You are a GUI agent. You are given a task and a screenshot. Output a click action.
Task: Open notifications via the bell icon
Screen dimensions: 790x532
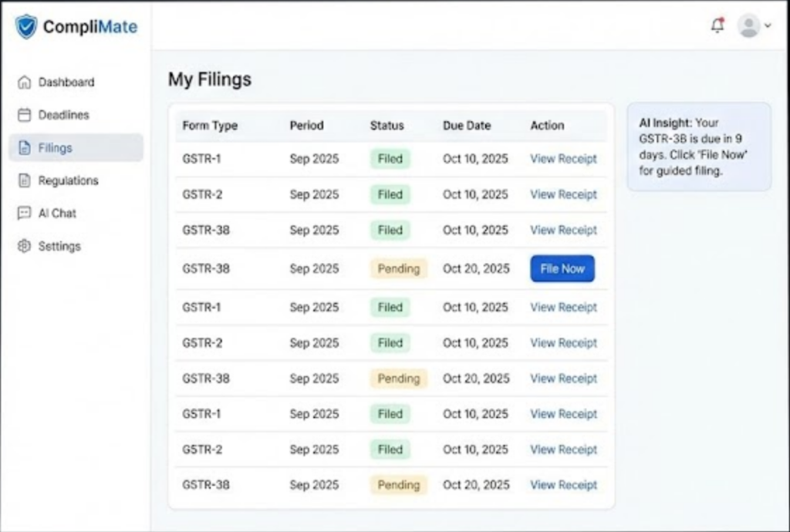point(717,25)
